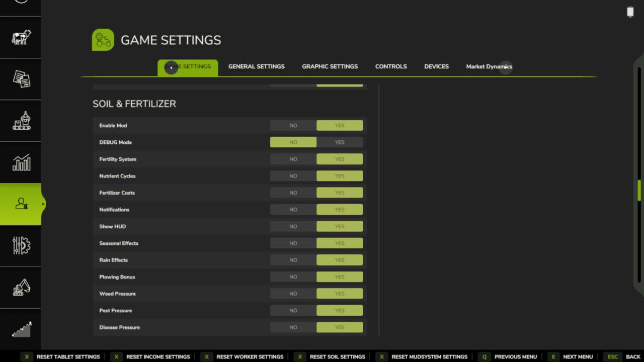Click the green scrollbar thumb on the right

(x=639, y=191)
